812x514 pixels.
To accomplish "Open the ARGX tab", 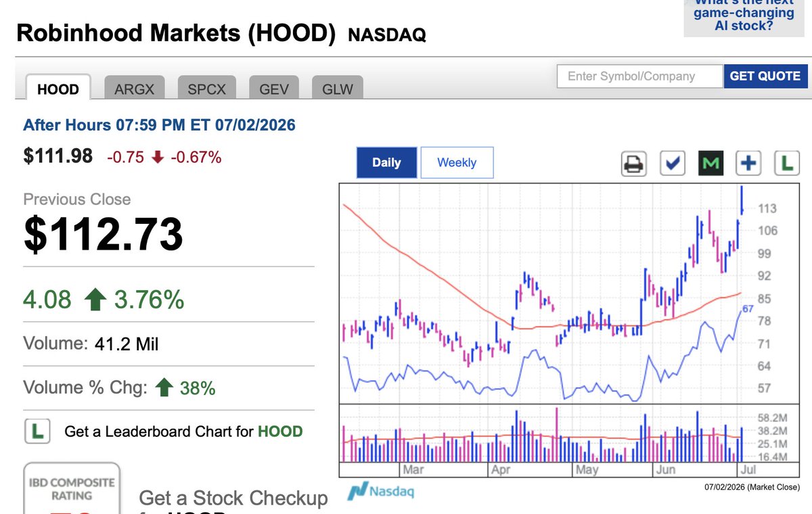I will [x=134, y=89].
